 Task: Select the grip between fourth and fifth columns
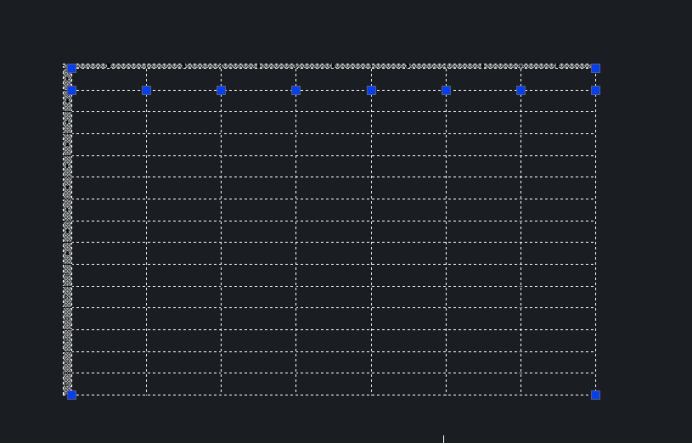(x=371, y=90)
